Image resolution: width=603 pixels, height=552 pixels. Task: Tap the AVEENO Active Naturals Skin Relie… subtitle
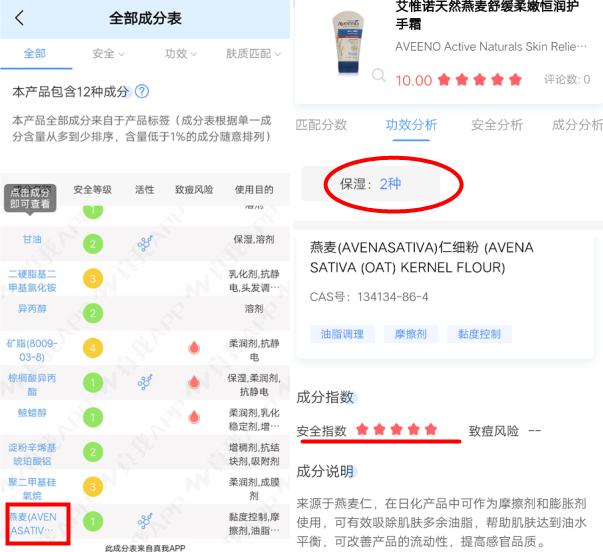pyautogui.click(x=491, y=47)
